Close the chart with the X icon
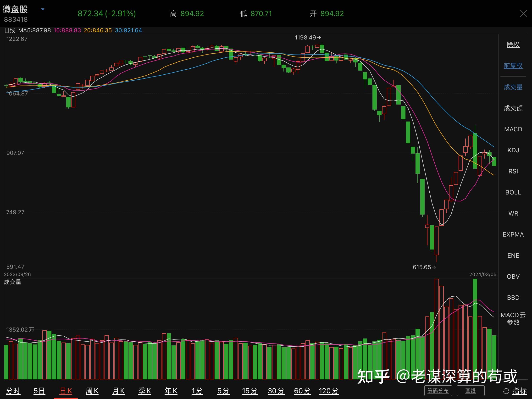The width and height of the screenshot is (532, 399). click(523, 13)
